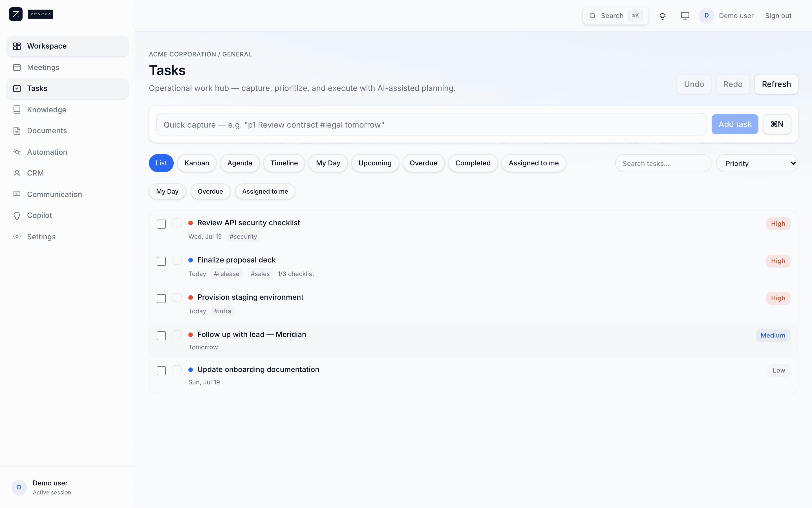
Task: Toggle small select box on Finalize proposal deck
Action: click(x=177, y=260)
